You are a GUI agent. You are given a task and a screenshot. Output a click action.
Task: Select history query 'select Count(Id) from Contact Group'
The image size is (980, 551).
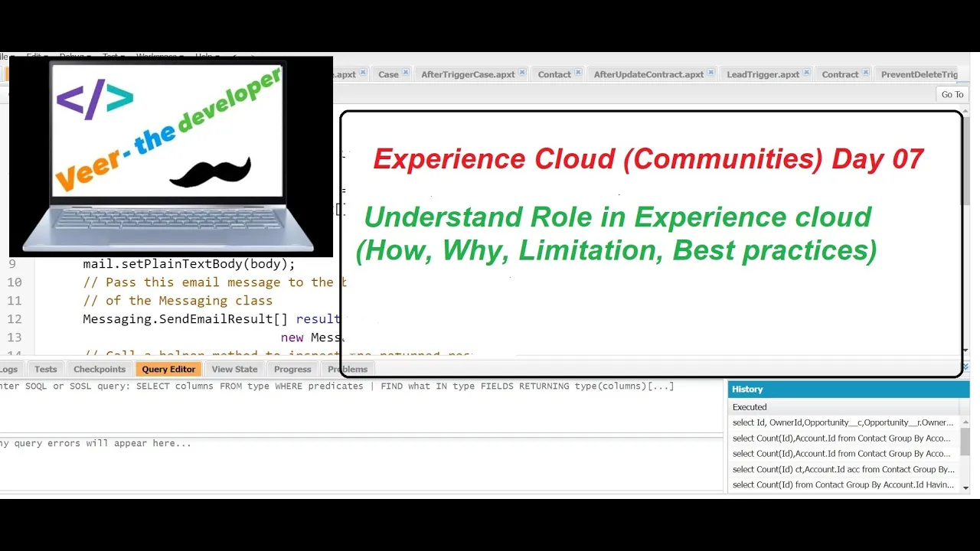tap(843, 484)
